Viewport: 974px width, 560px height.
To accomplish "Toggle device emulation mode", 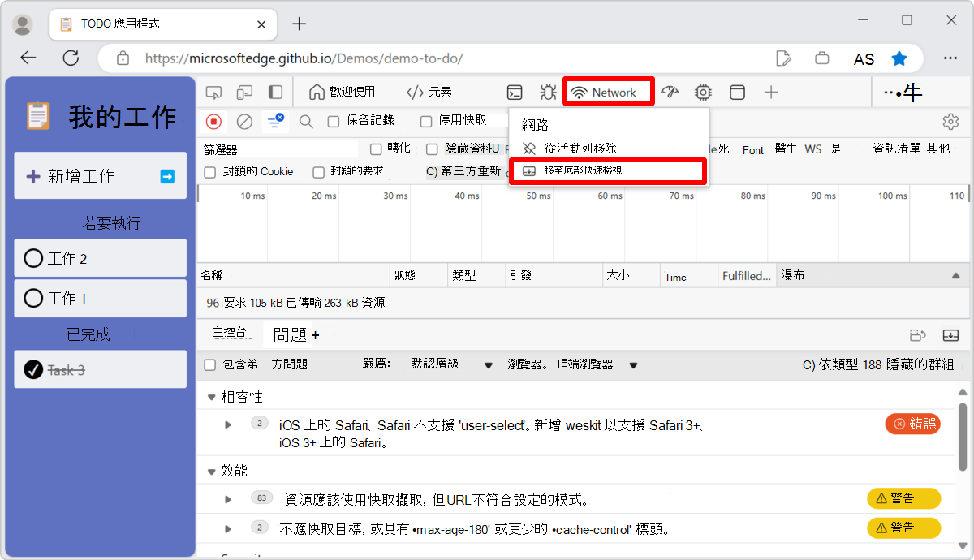I will (243, 92).
